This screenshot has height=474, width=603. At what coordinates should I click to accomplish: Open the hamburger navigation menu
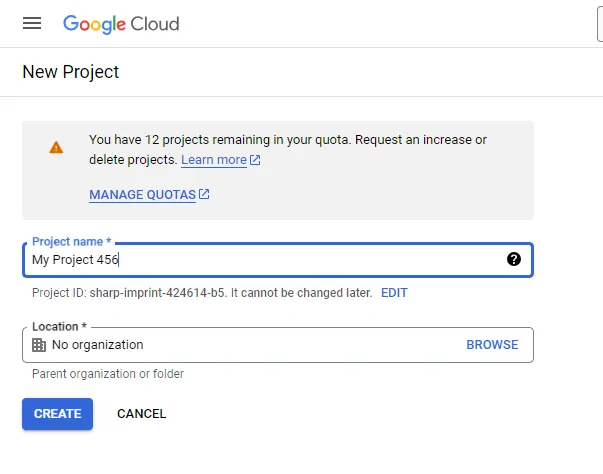[32, 23]
